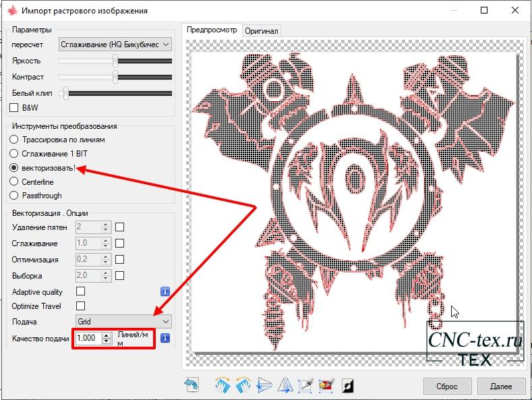
Task: Enable the Сглаживание checkbox in options
Action: coord(120,243)
